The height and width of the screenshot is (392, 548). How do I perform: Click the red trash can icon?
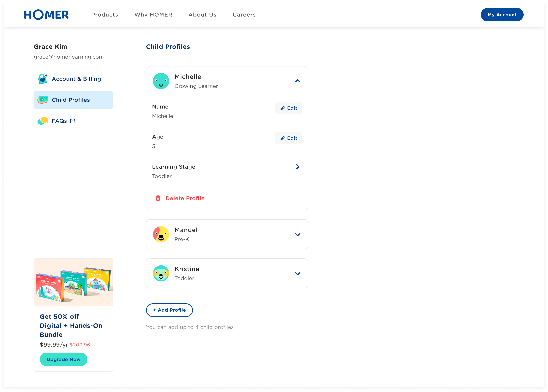point(158,198)
